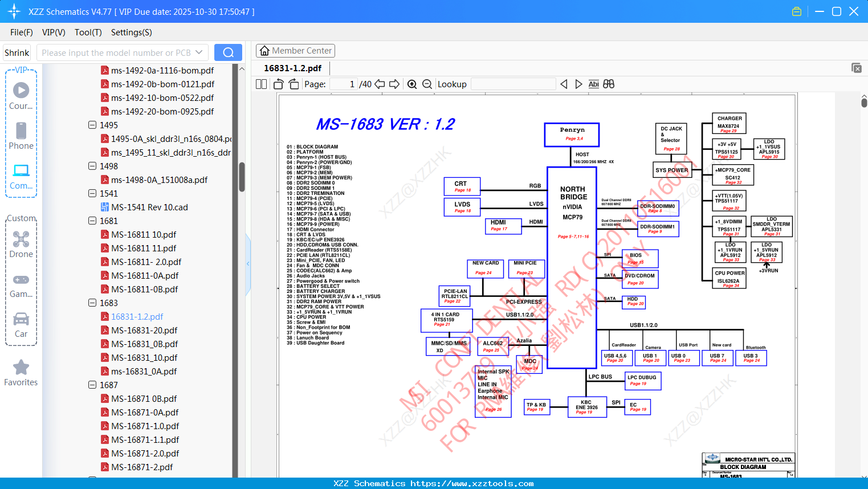Open MS-16811-0B.pdf
Viewport: 868px width, 489px height.
click(145, 289)
